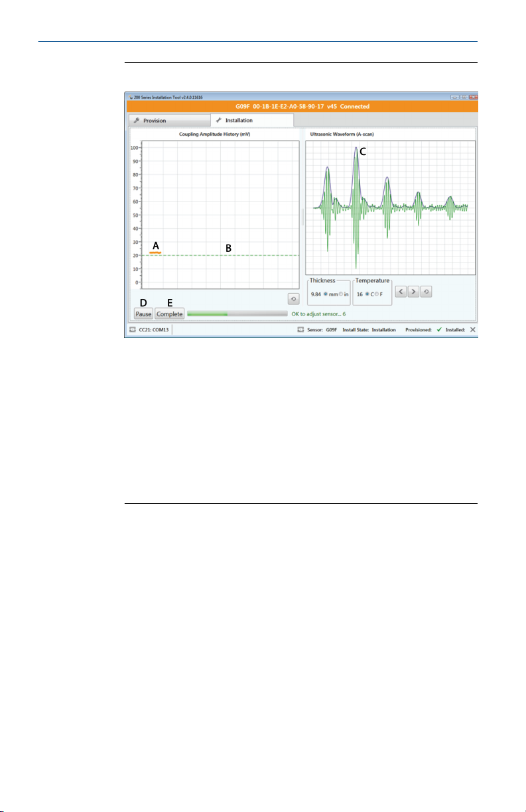Select Fahrenheit temperature unit
The height and width of the screenshot is (812, 526).
point(377,294)
